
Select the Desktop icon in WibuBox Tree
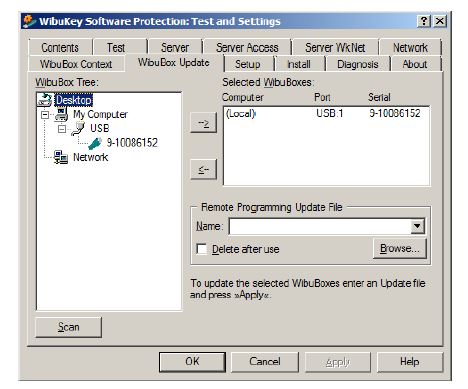tap(45, 99)
